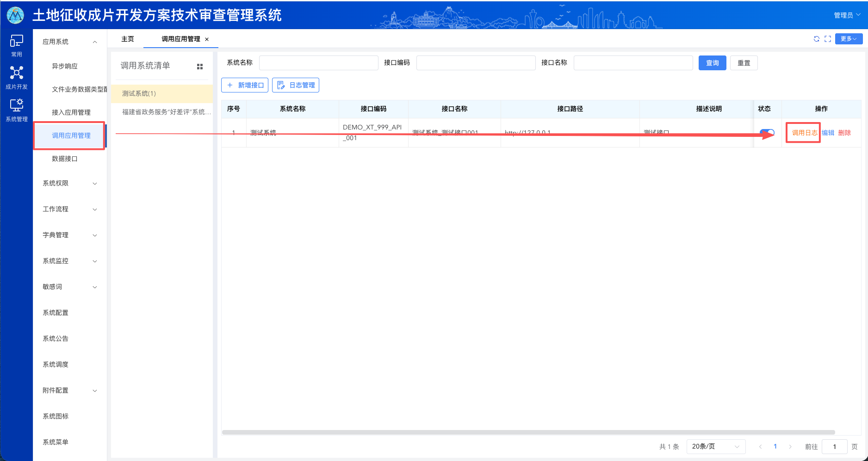Open the 成片开发 sidebar section
The image size is (868, 461).
pyautogui.click(x=16, y=78)
